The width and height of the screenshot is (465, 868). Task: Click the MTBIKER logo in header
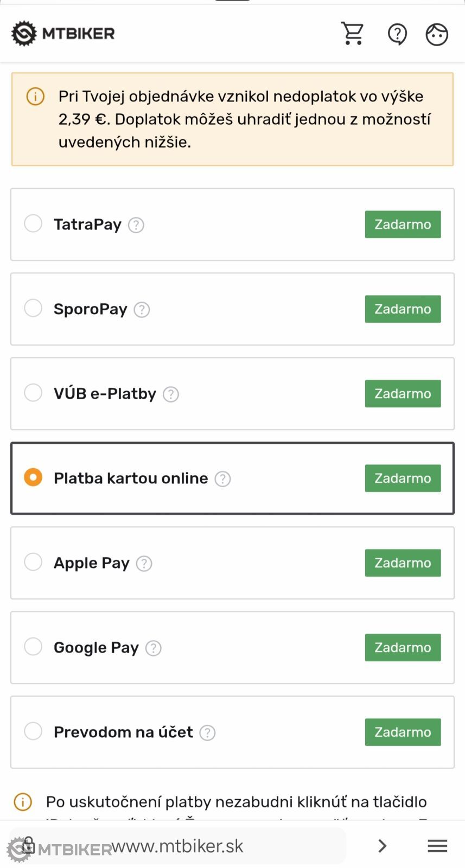[63, 34]
